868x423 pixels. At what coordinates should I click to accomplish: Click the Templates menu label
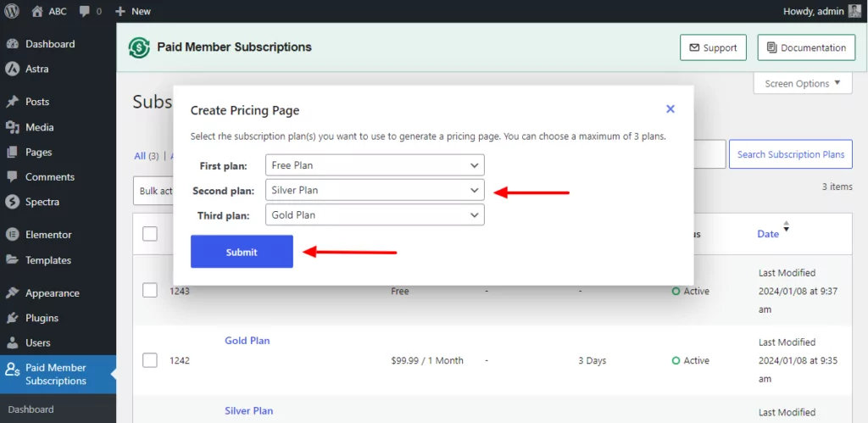tap(48, 259)
